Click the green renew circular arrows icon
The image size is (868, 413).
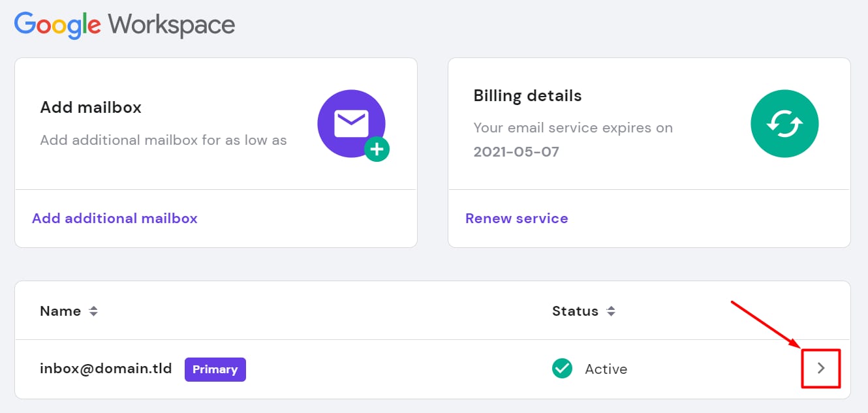pyautogui.click(x=784, y=123)
